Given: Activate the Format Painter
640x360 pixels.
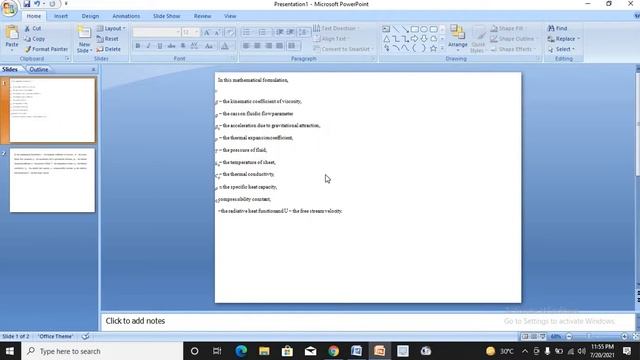Looking at the screenshot, I should [46, 49].
